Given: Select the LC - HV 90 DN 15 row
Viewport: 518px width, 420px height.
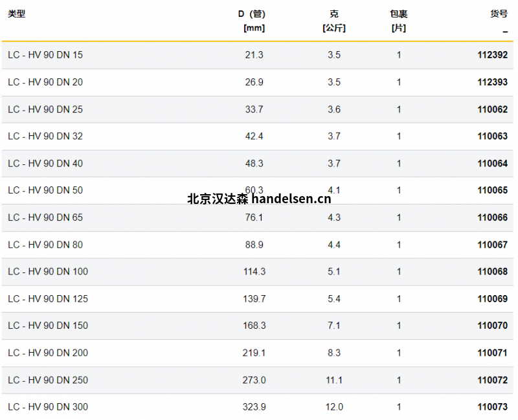Looking at the screenshot, I should pos(45,55).
